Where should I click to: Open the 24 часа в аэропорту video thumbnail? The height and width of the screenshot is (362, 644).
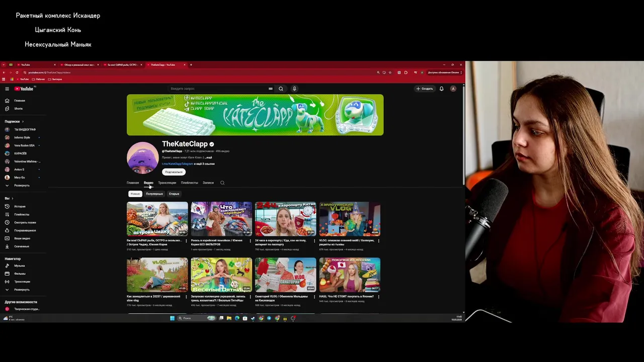point(285,219)
